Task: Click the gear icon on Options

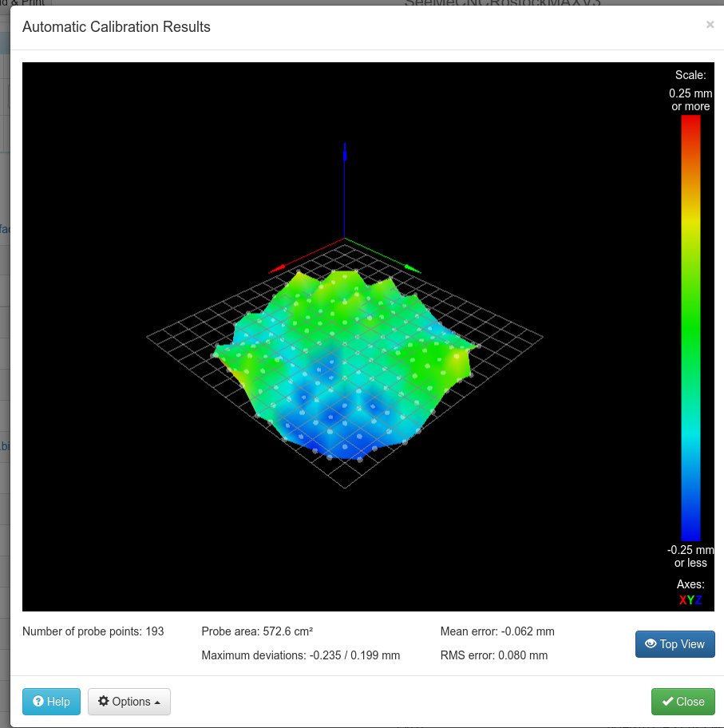Action: click(x=103, y=702)
